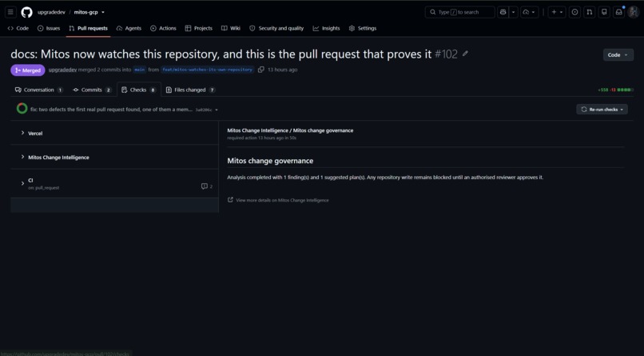Go to GitHub home via Octocat logo
Viewport: 644px width, 356px height.
[x=26, y=12]
